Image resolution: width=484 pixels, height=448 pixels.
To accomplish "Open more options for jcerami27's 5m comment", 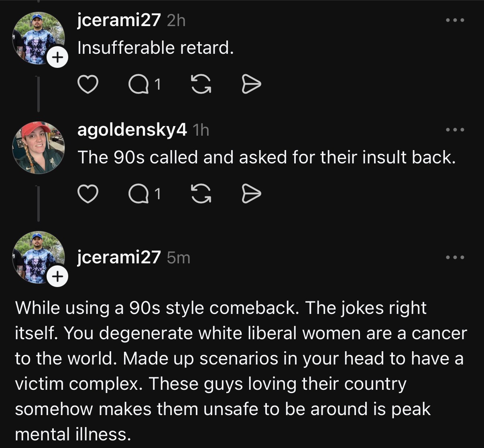I will [x=455, y=257].
